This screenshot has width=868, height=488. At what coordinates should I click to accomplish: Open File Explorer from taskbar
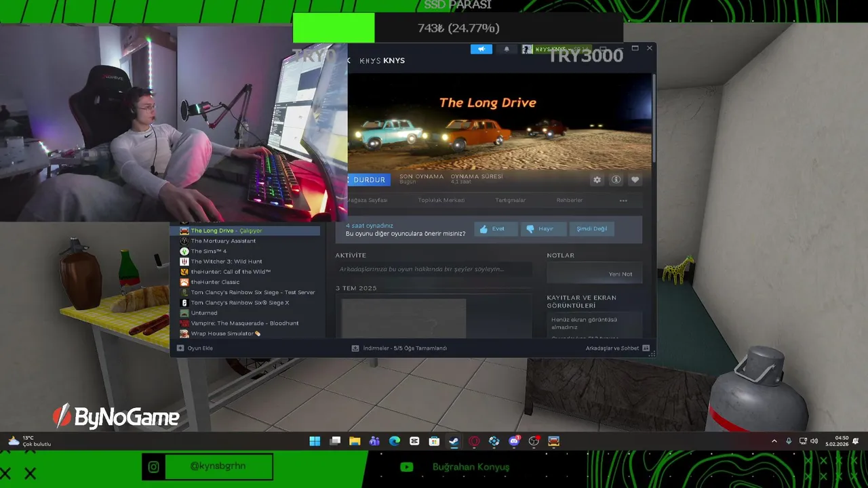355,441
